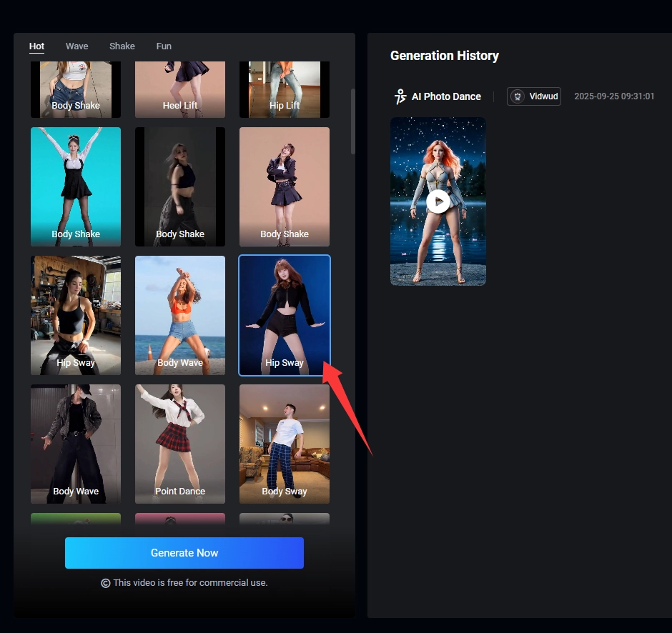
Task: Switch to the Wave tab
Action: pyautogui.click(x=76, y=46)
